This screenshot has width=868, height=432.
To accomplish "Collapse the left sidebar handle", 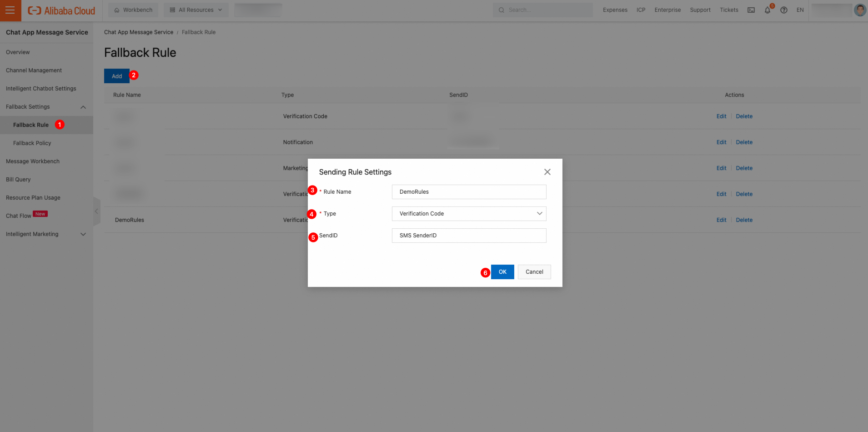I will 96,211.
